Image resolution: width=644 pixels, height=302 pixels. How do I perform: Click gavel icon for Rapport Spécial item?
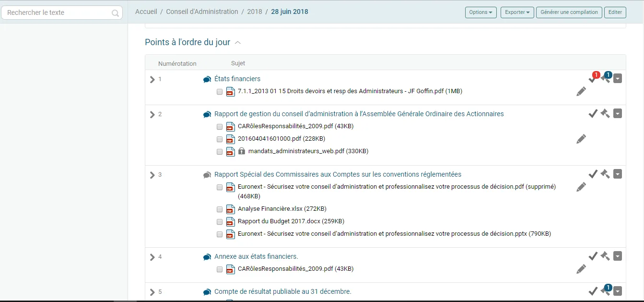click(605, 174)
